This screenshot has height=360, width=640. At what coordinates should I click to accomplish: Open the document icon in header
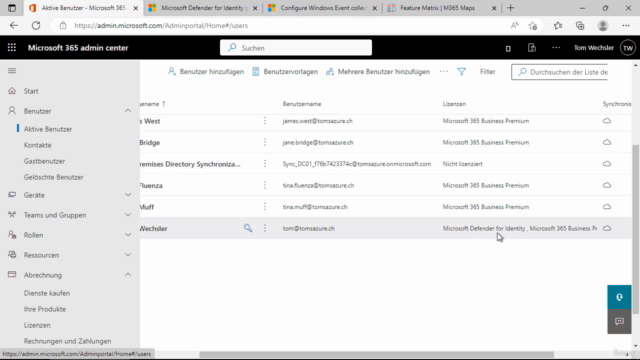pos(531,48)
